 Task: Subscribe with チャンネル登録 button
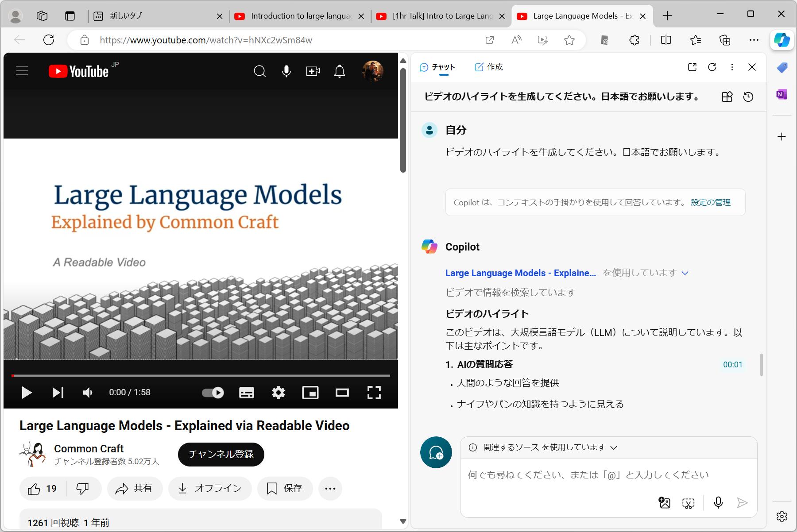pyautogui.click(x=221, y=455)
